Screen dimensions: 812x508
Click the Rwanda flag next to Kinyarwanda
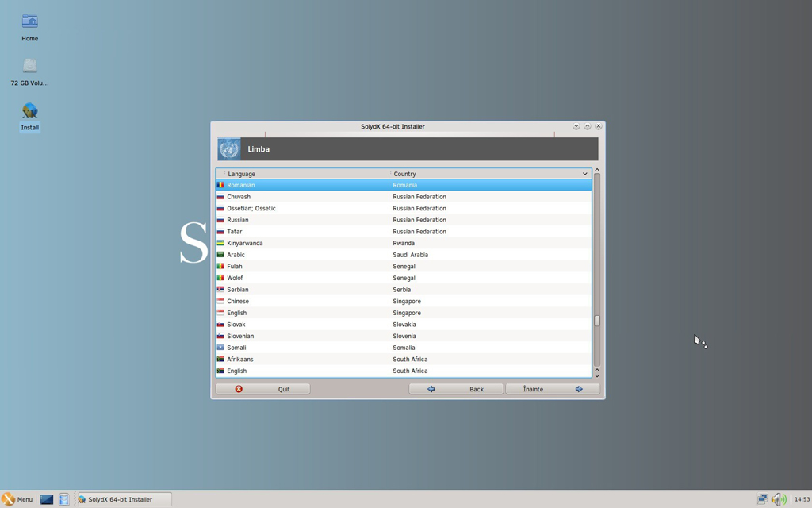(x=220, y=243)
